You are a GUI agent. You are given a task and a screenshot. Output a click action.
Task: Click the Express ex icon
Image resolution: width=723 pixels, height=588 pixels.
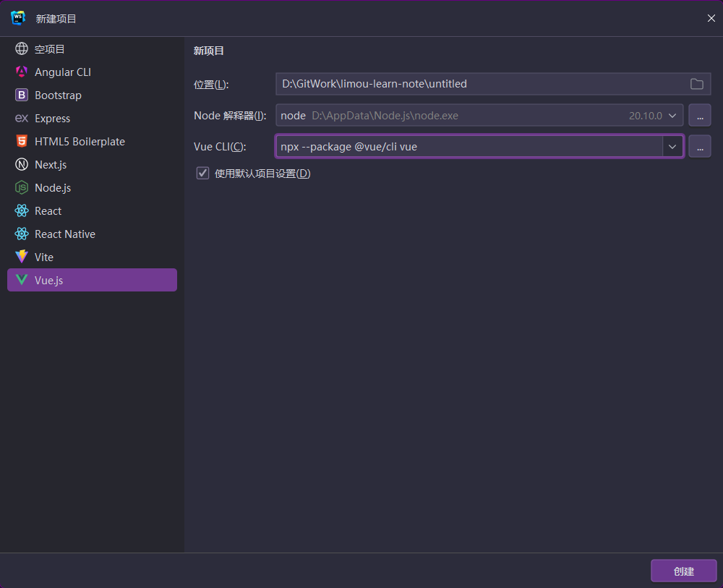pyautogui.click(x=22, y=119)
